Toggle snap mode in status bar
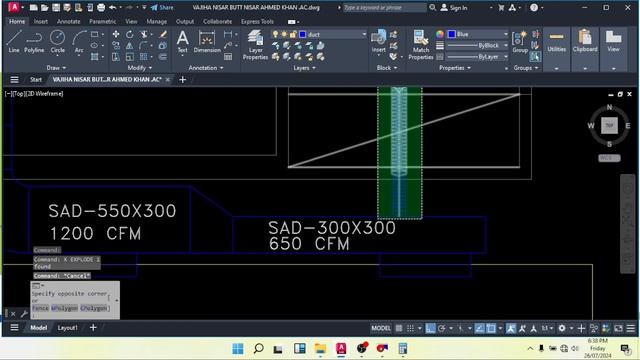640x360 pixels. click(410, 328)
